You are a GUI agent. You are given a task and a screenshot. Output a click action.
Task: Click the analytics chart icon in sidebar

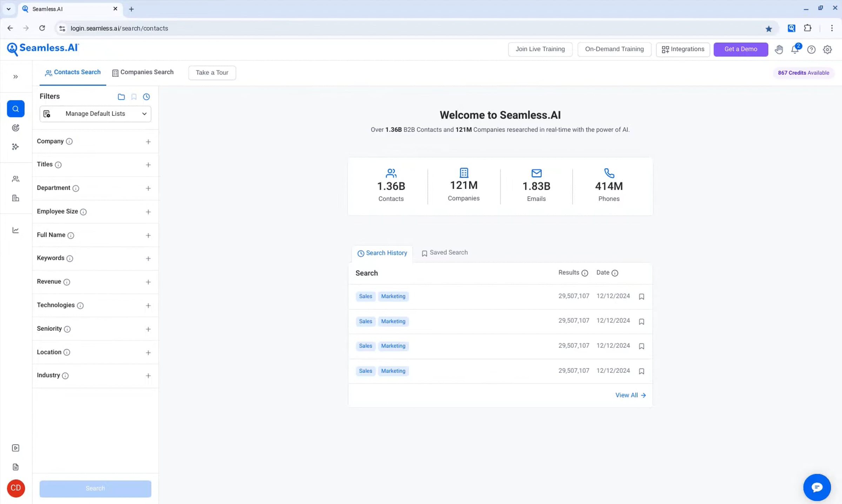(15, 230)
